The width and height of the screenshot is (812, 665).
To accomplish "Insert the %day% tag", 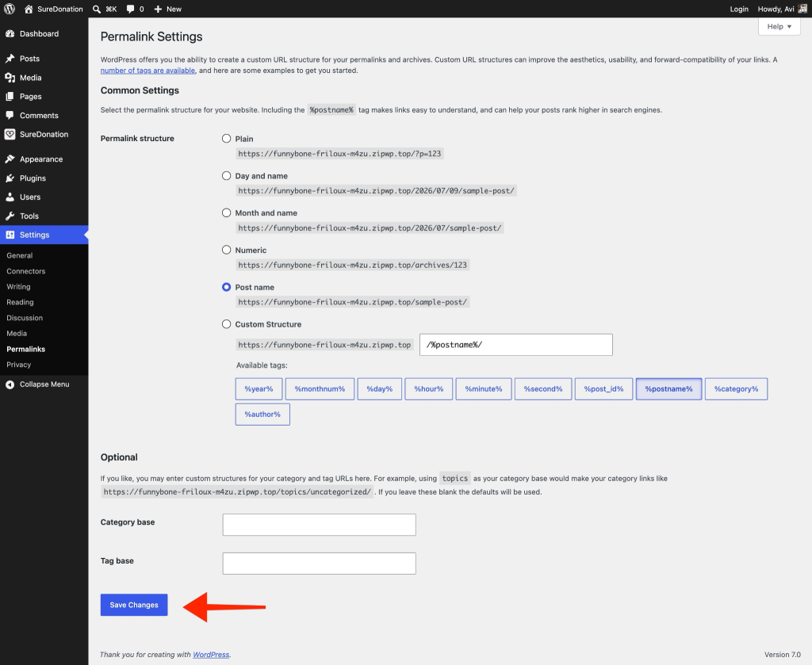I will click(x=380, y=388).
